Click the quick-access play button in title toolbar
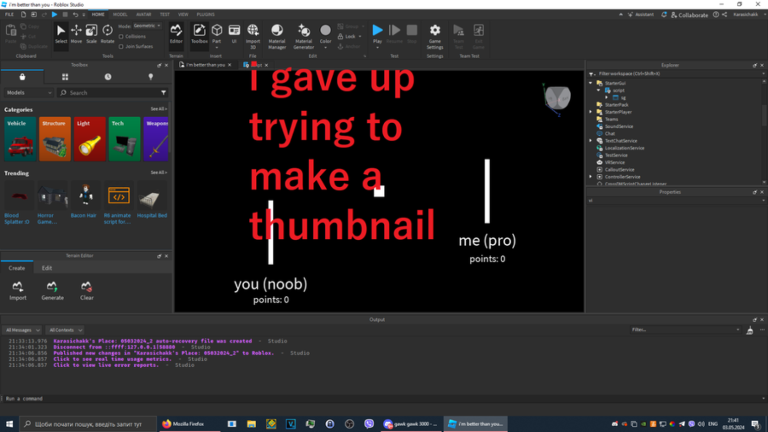This screenshot has width=768, height=432. [x=54, y=15]
